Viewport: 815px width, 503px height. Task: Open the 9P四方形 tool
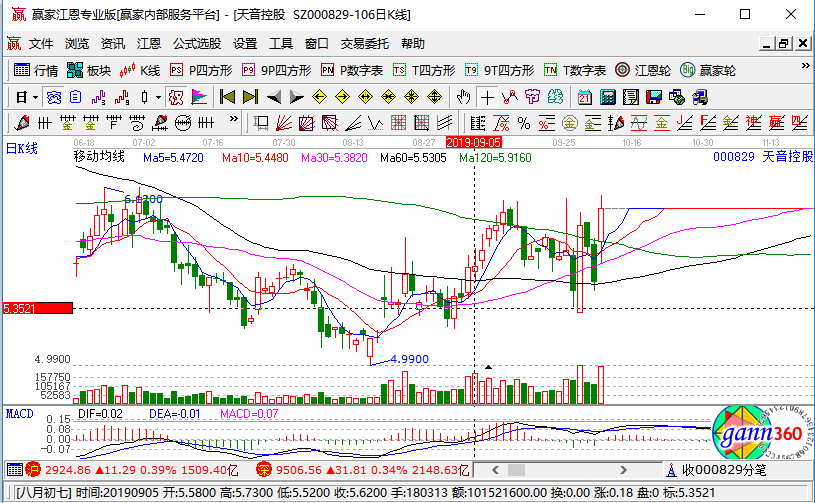[x=277, y=70]
